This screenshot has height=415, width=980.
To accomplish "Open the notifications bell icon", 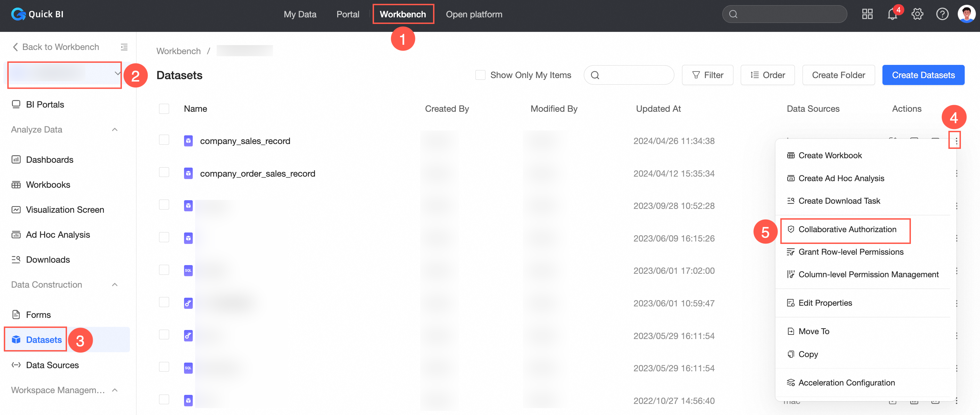I will tap(892, 15).
